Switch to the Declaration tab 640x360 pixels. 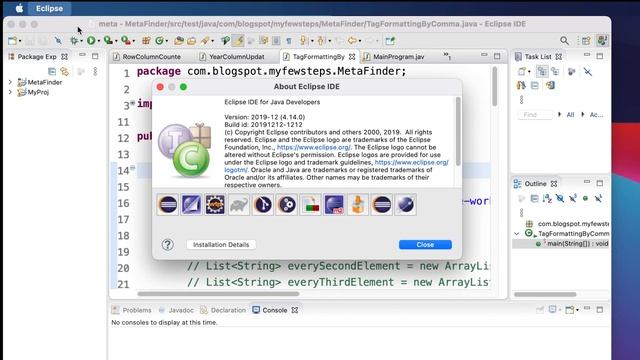pos(223,310)
